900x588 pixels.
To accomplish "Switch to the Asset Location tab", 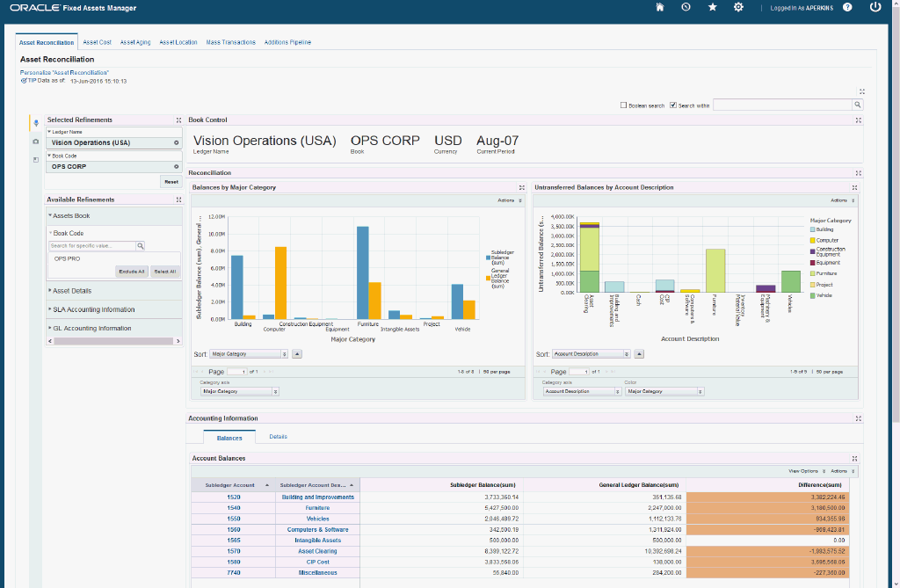I will point(178,42).
